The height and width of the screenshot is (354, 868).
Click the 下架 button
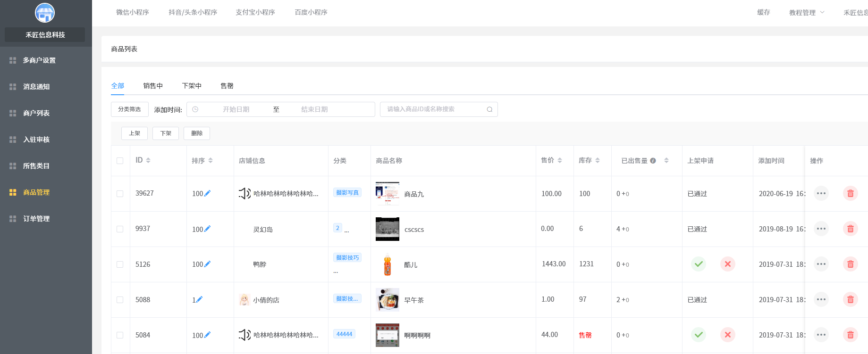166,133
